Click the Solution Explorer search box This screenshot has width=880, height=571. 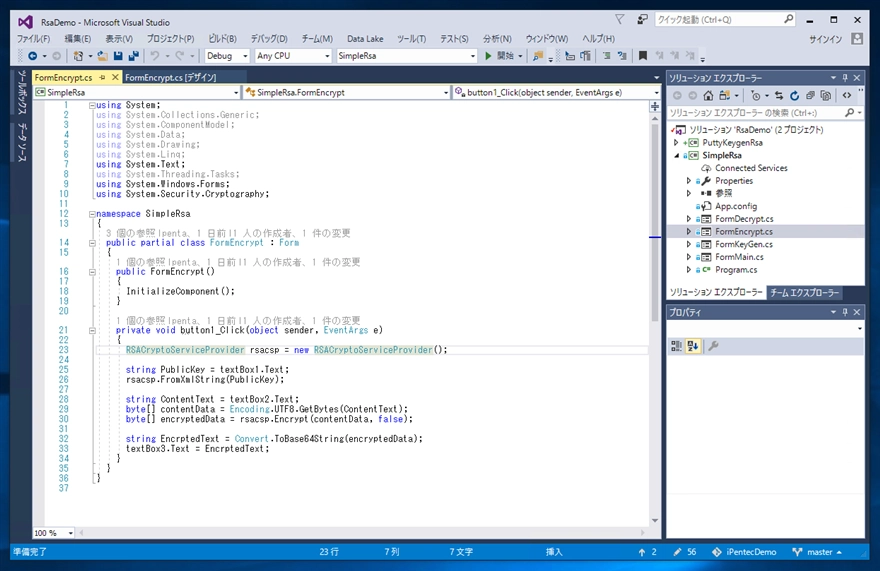766,113
